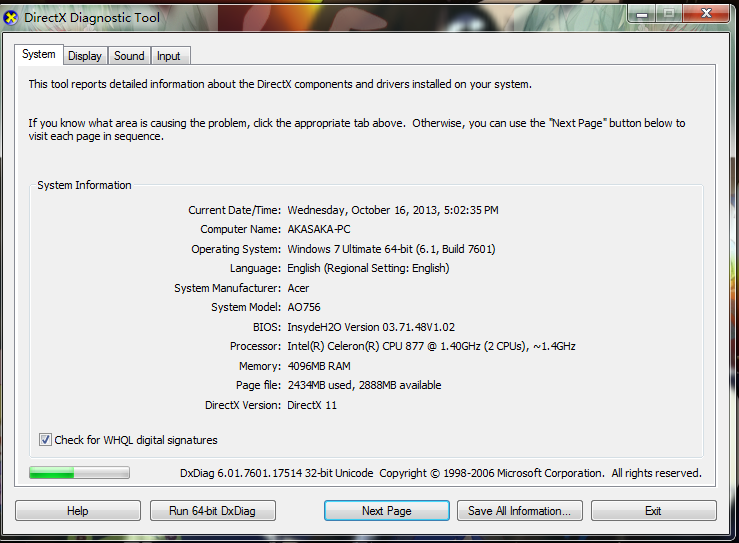The image size is (739, 543).
Task: Click the Acer manufacturer value
Action: [x=298, y=288]
